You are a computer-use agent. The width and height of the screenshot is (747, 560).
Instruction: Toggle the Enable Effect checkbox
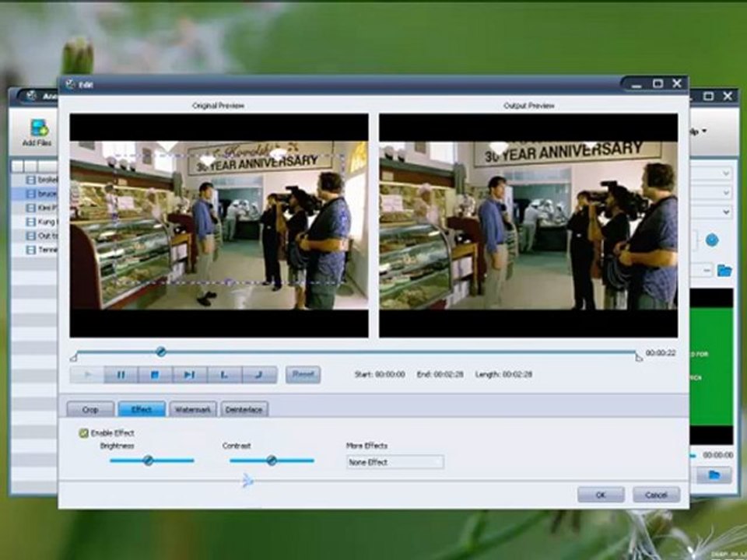click(83, 433)
